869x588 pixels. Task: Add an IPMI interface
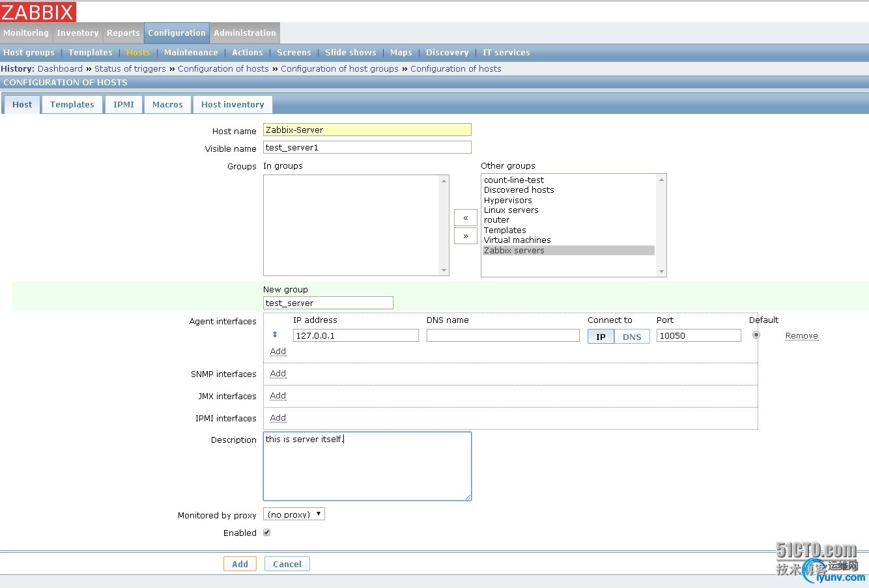(x=278, y=417)
